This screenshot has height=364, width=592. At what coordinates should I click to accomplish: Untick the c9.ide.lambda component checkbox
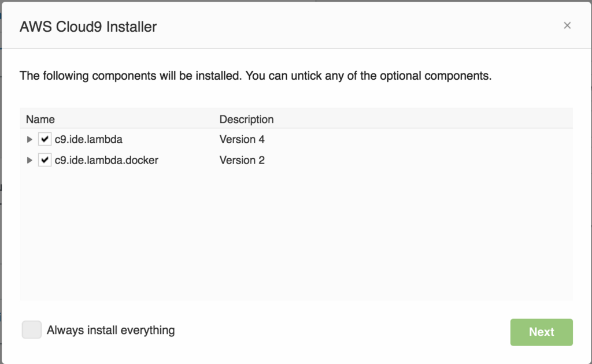[45, 140]
